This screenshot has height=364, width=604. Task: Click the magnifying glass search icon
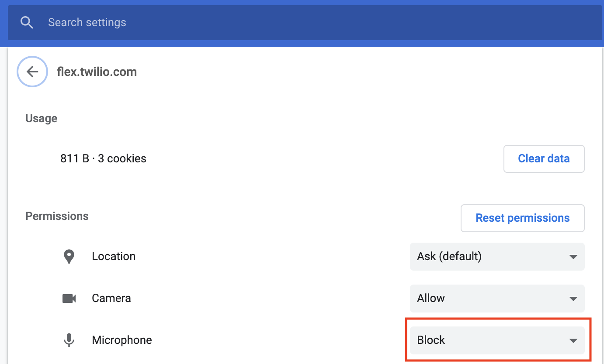pos(27,23)
